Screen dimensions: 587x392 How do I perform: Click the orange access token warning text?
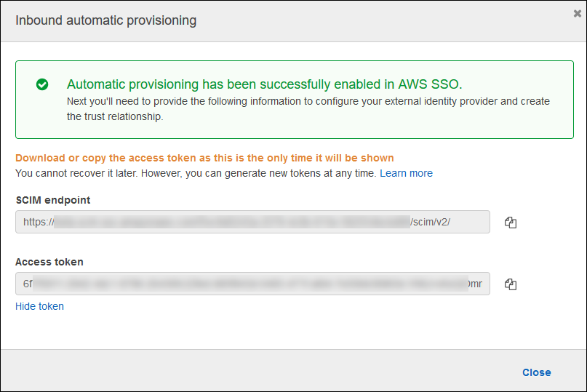tap(204, 158)
